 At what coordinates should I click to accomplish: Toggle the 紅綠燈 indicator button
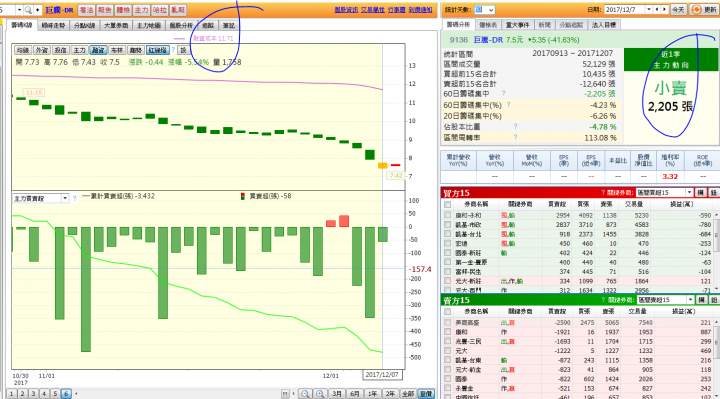[x=157, y=50]
